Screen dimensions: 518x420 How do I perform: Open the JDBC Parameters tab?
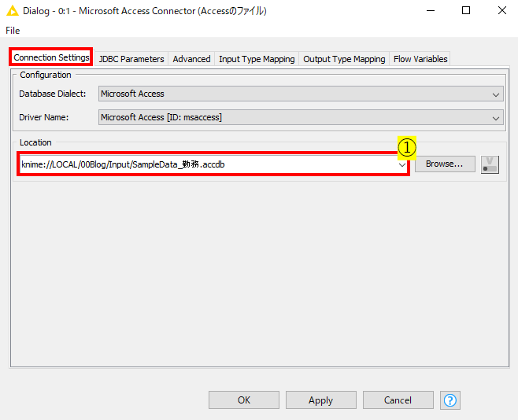click(x=131, y=59)
